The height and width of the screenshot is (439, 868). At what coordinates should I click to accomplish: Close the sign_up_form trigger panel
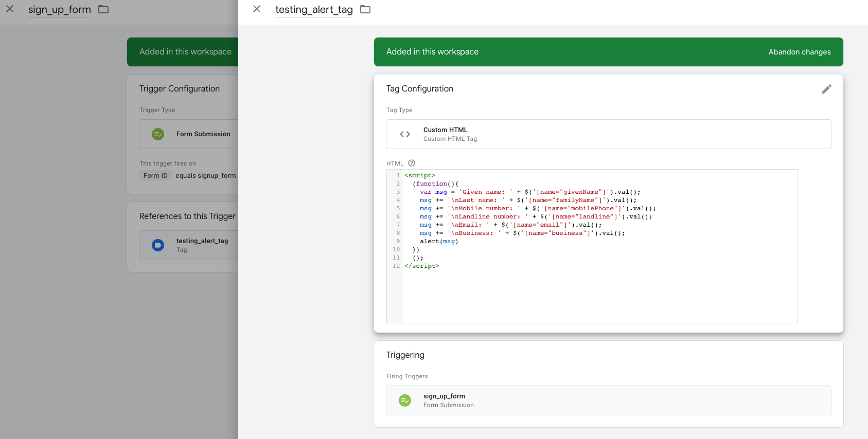click(10, 9)
